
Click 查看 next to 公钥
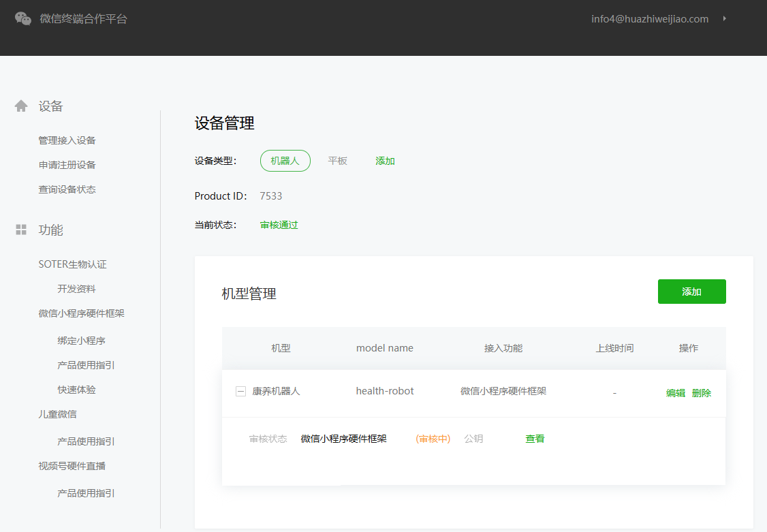point(535,439)
